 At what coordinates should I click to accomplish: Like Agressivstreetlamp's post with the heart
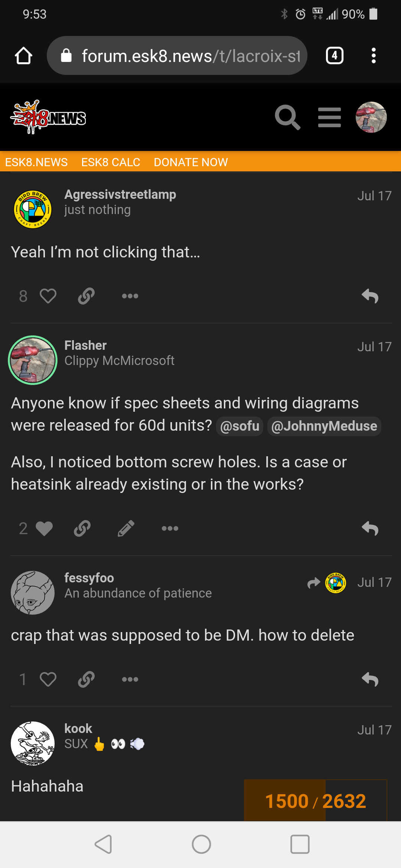pos(48,296)
